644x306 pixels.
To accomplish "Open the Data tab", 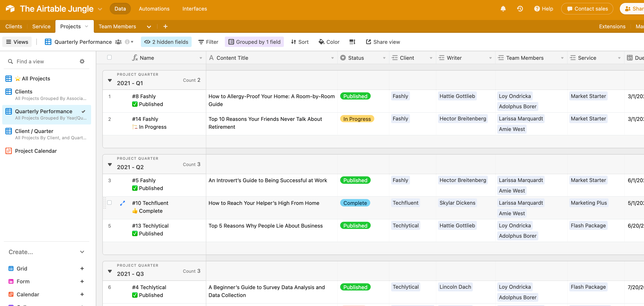I will click(x=120, y=9).
